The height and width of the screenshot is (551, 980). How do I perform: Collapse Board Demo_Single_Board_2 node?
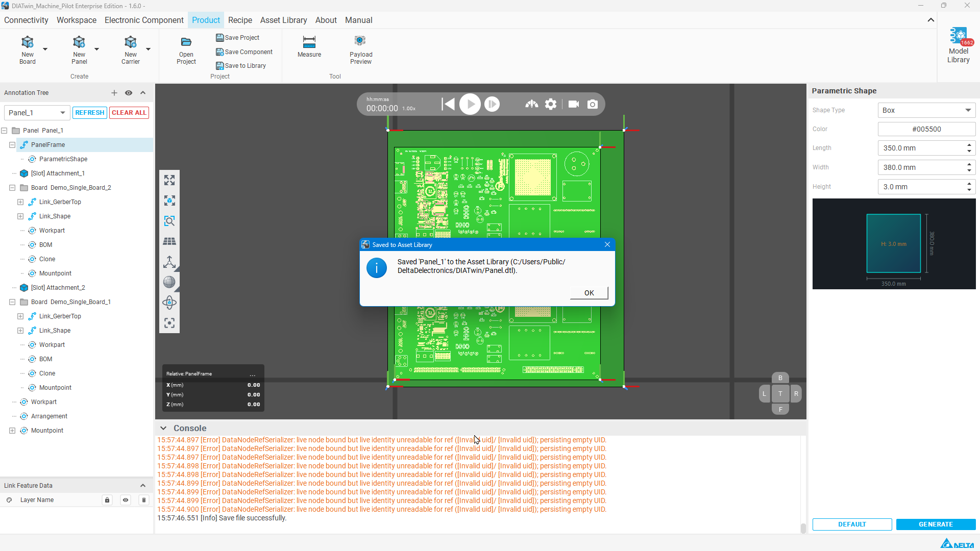pos(12,188)
